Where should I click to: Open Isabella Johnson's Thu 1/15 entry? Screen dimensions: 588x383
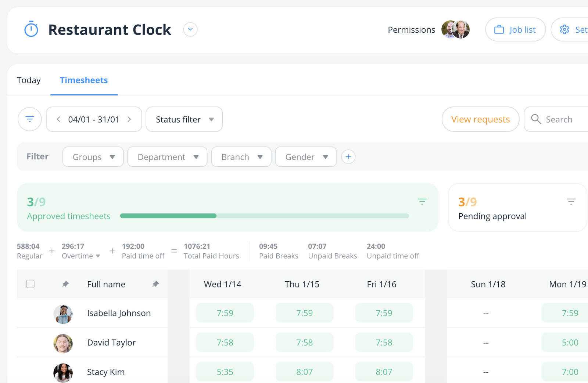[304, 313]
